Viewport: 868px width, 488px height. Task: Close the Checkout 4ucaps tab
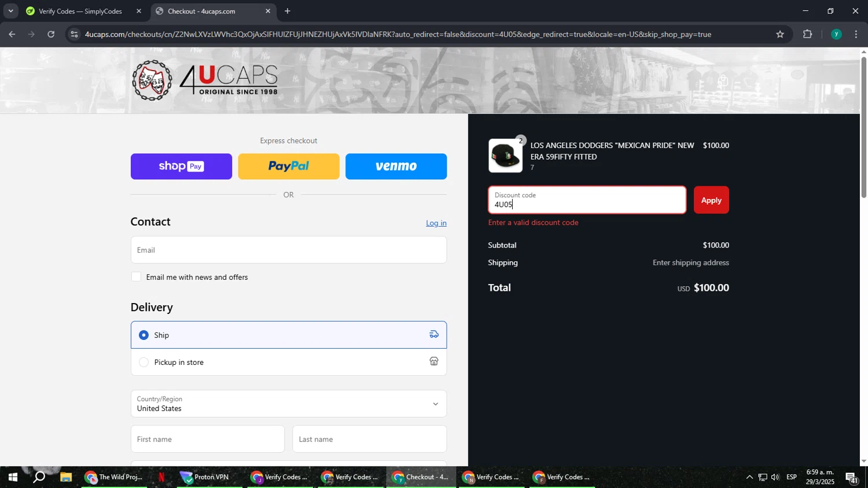(268, 11)
